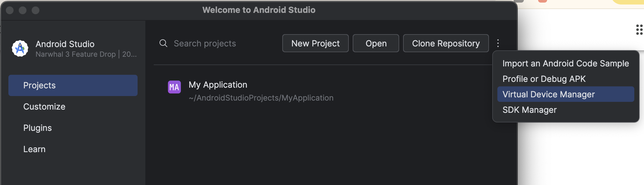Click the green zoom window button
This screenshot has height=185, width=644.
pyautogui.click(x=36, y=10)
